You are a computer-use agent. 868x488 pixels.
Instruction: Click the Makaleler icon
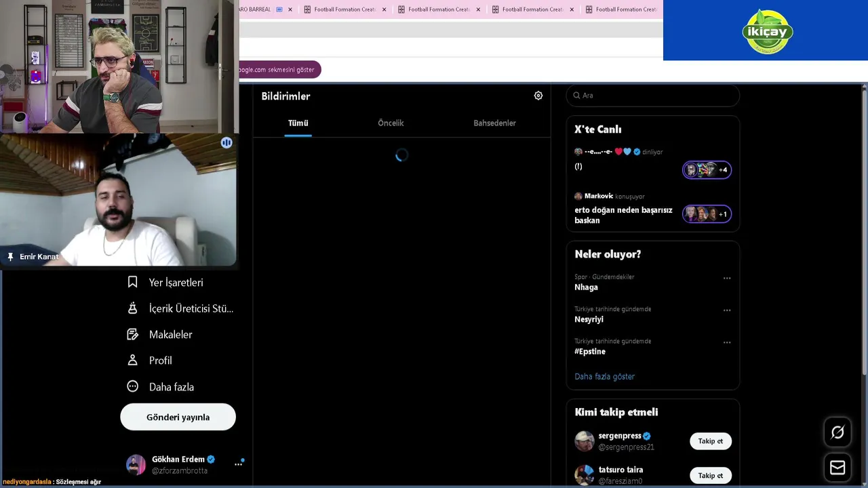(x=133, y=334)
